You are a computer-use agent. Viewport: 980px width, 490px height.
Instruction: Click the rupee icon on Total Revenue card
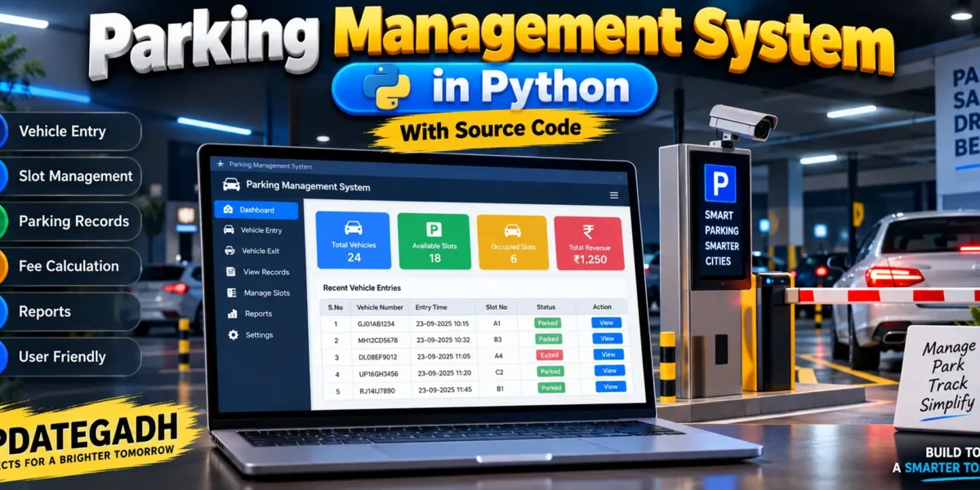click(x=588, y=231)
